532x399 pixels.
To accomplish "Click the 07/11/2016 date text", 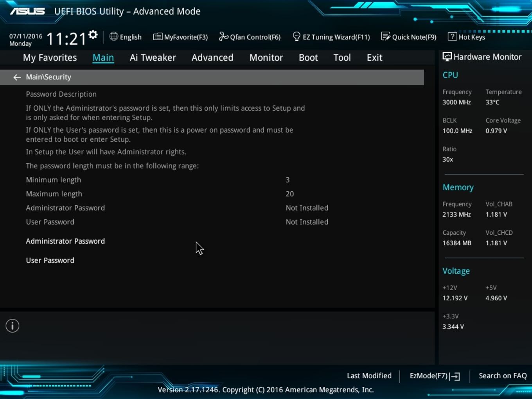I will tap(26, 36).
